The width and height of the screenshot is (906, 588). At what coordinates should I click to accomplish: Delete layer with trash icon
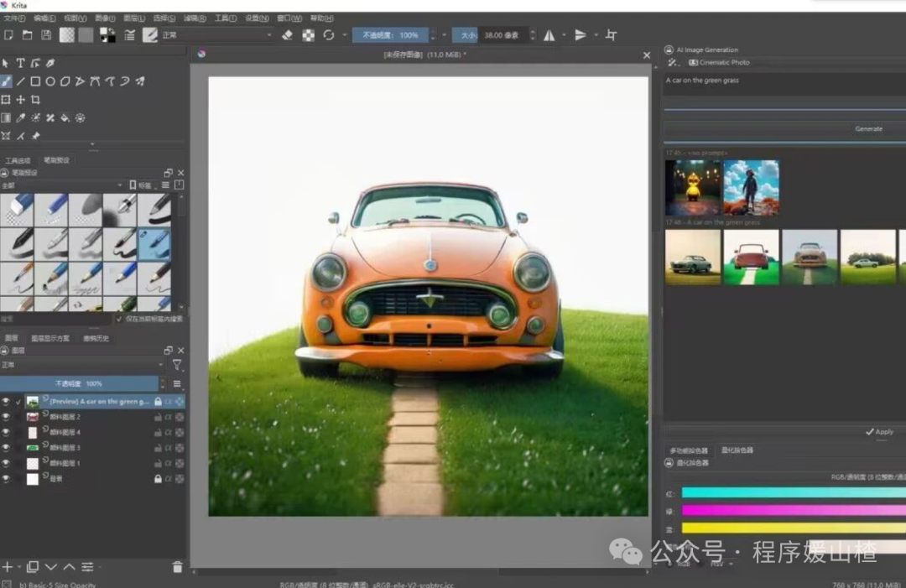(x=177, y=567)
